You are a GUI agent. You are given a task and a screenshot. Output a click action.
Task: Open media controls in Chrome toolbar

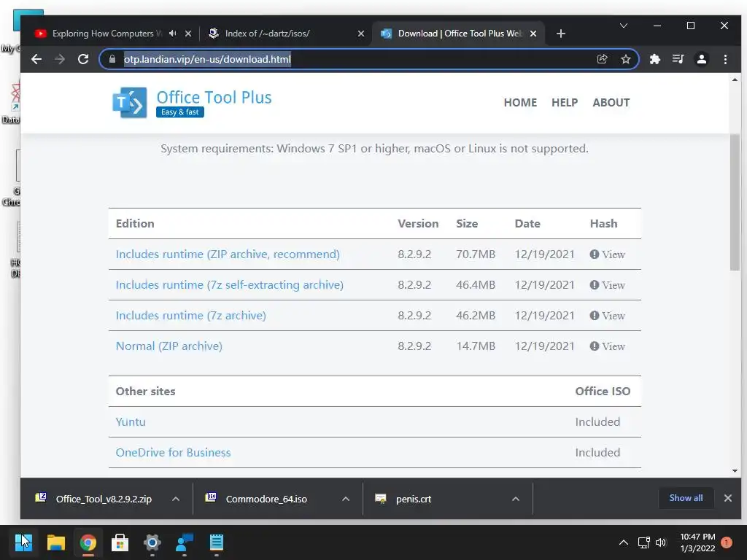pos(678,59)
